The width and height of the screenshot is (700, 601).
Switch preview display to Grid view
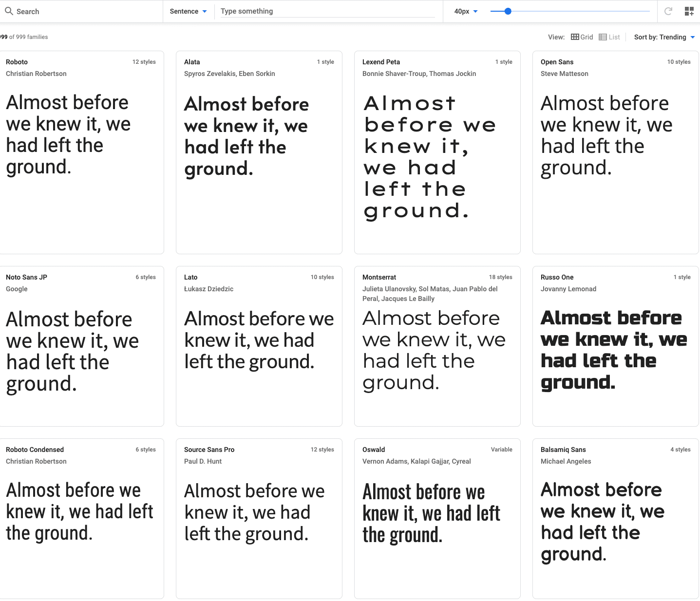point(582,37)
